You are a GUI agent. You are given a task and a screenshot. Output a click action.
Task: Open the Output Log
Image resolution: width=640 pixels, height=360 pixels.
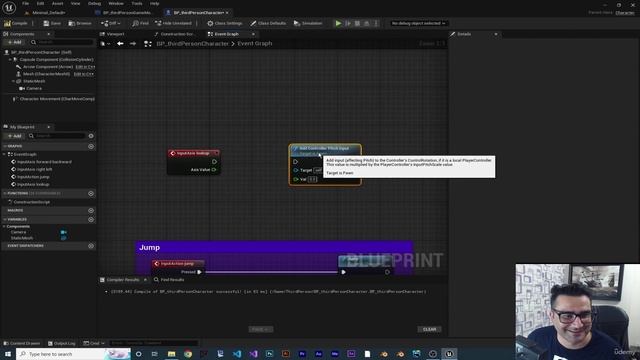[x=62, y=343]
